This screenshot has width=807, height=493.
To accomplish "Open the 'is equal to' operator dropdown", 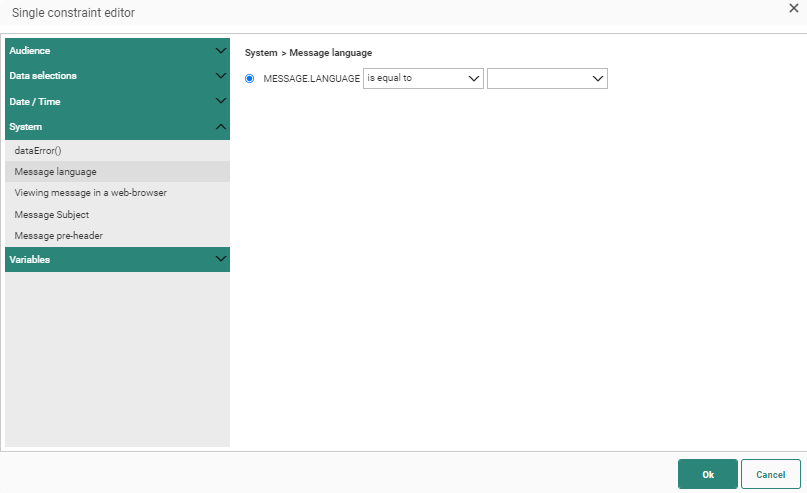I will point(423,78).
